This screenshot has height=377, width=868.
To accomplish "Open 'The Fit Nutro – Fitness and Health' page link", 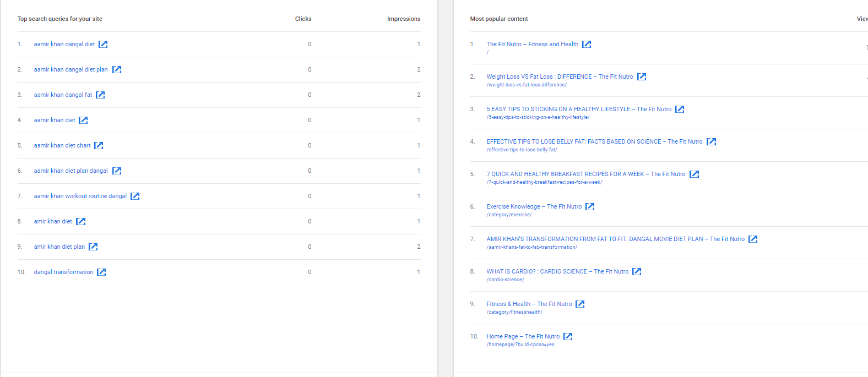I will (533, 44).
